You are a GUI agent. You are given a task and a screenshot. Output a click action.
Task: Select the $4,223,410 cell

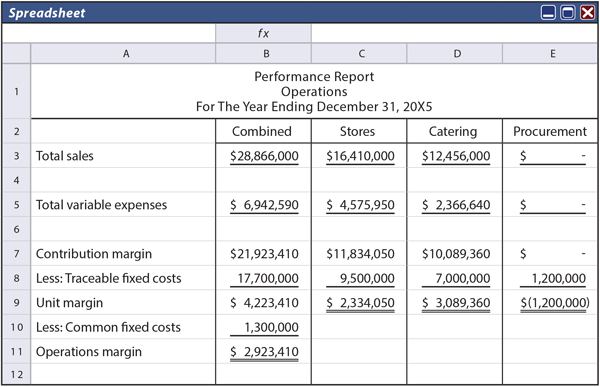pyautogui.click(x=263, y=303)
